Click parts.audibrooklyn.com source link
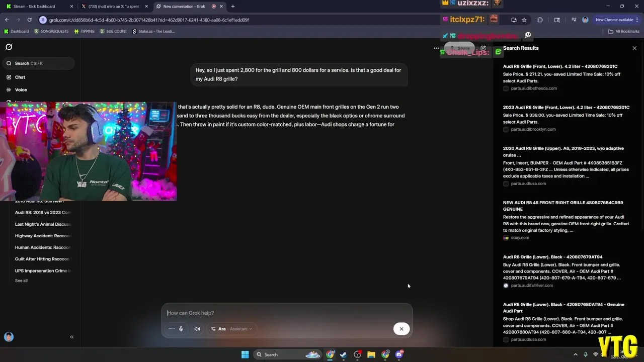Screen dimensions: 644x362 533,129
